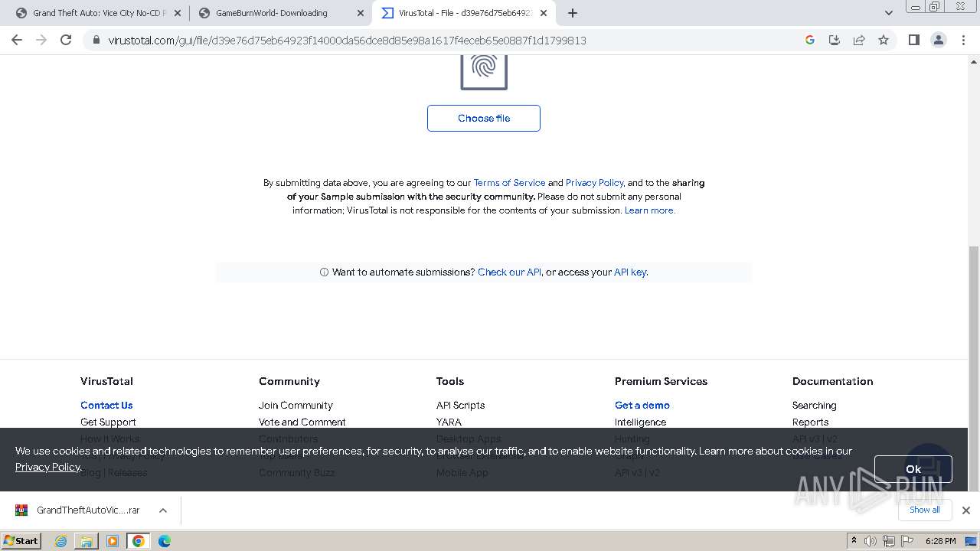View site information icon in address bar
The width and height of the screenshot is (980, 551).
[x=96, y=40]
